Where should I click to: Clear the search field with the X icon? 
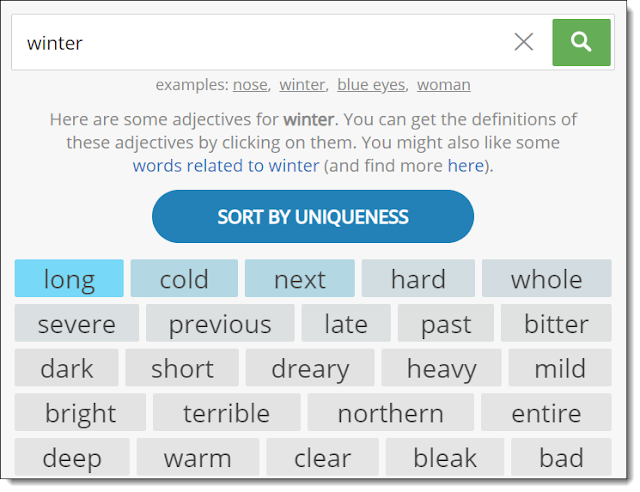click(x=524, y=42)
